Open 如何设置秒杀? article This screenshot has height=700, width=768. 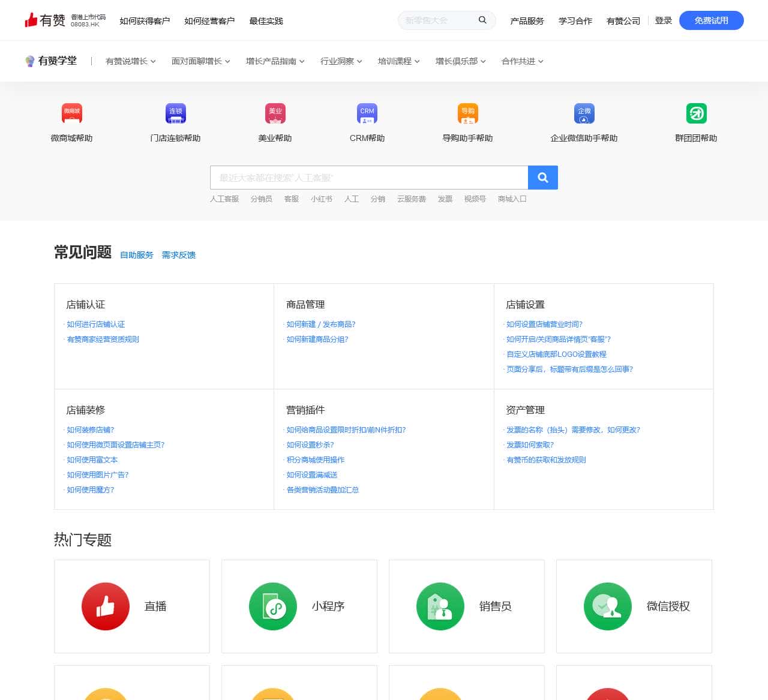pyautogui.click(x=310, y=445)
